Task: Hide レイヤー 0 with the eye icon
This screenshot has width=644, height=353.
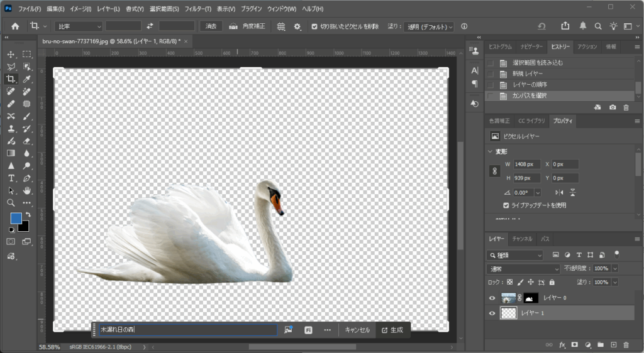Action: (x=492, y=298)
